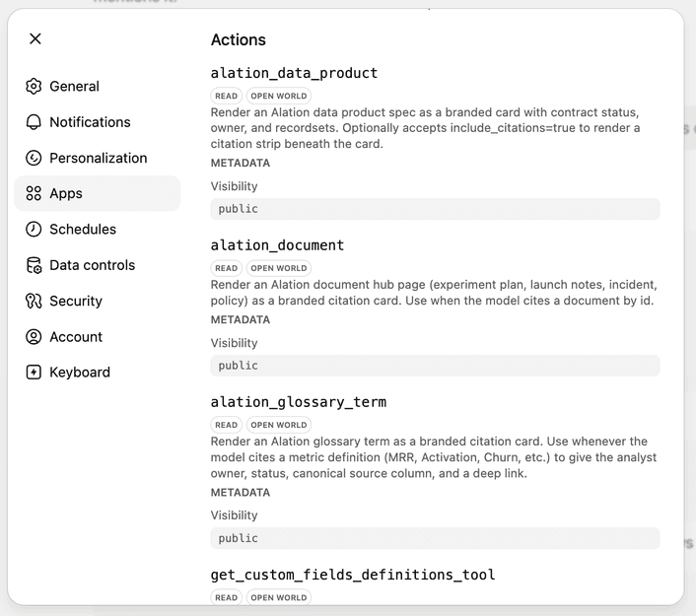Click public visibility field of alation_glossary_term
The height and width of the screenshot is (616, 696).
(x=435, y=538)
